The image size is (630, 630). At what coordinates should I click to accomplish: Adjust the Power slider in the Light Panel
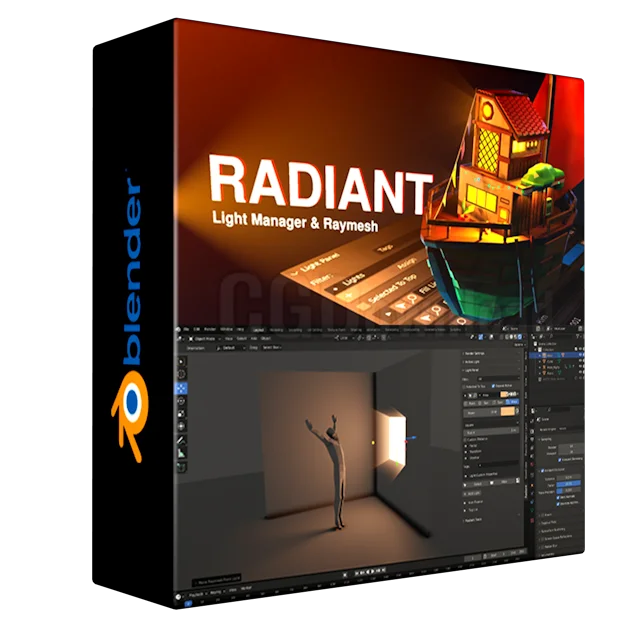pos(481,413)
